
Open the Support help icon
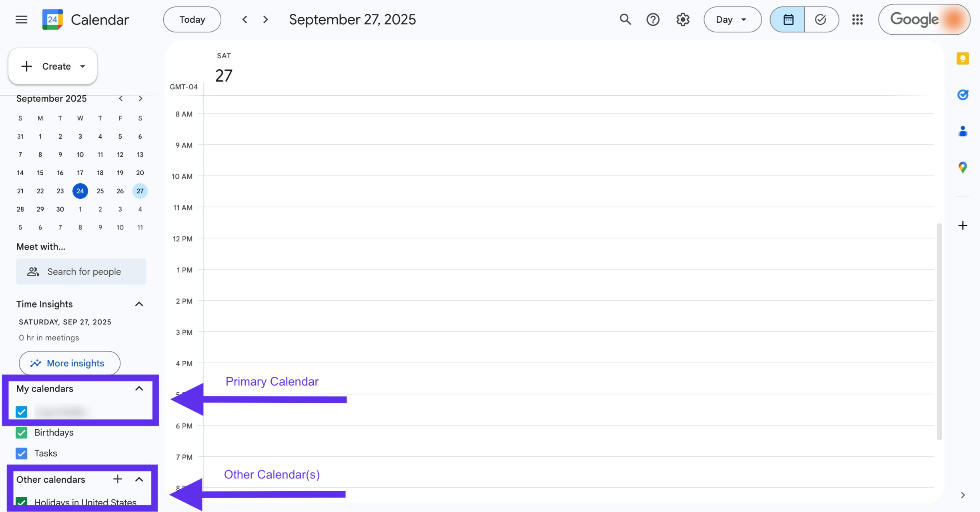[x=653, y=20]
